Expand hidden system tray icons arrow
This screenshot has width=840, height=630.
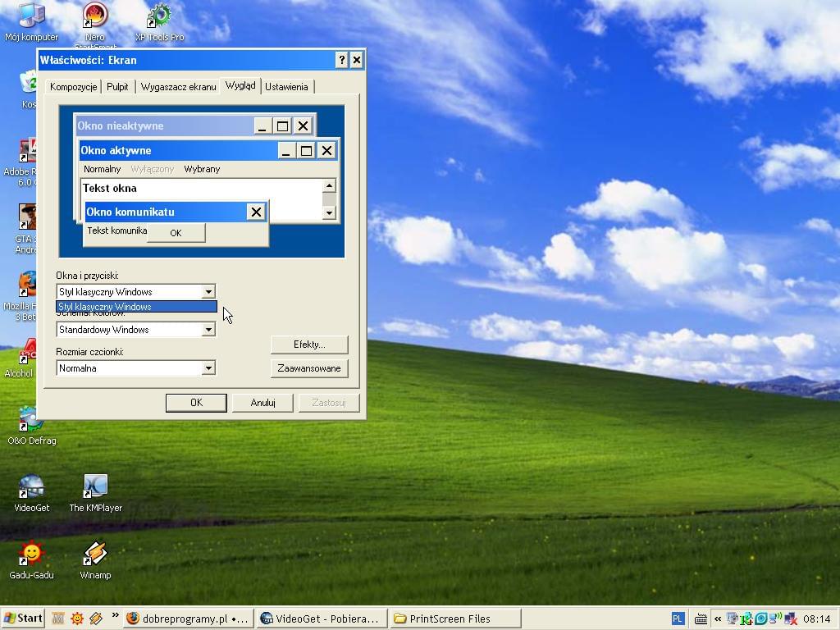pyautogui.click(x=717, y=619)
